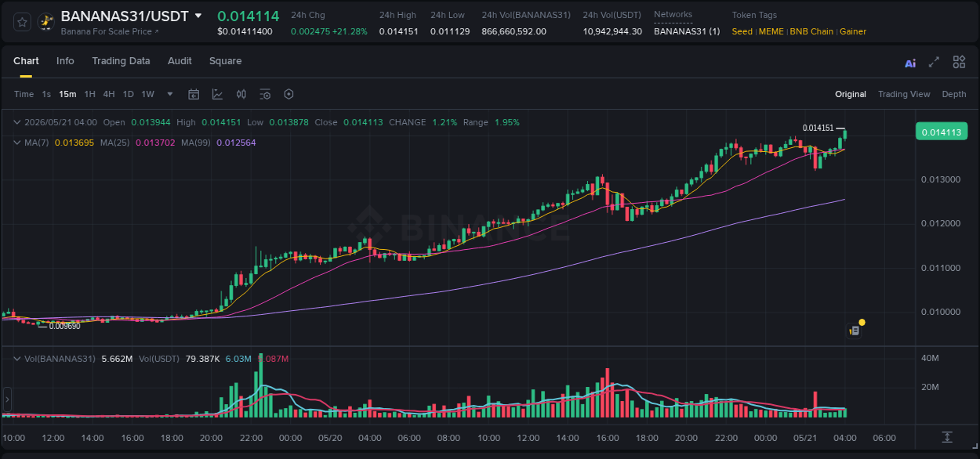The width and height of the screenshot is (980, 459).
Task: Click the MA(99) value 0.012564
Action: point(236,143)
